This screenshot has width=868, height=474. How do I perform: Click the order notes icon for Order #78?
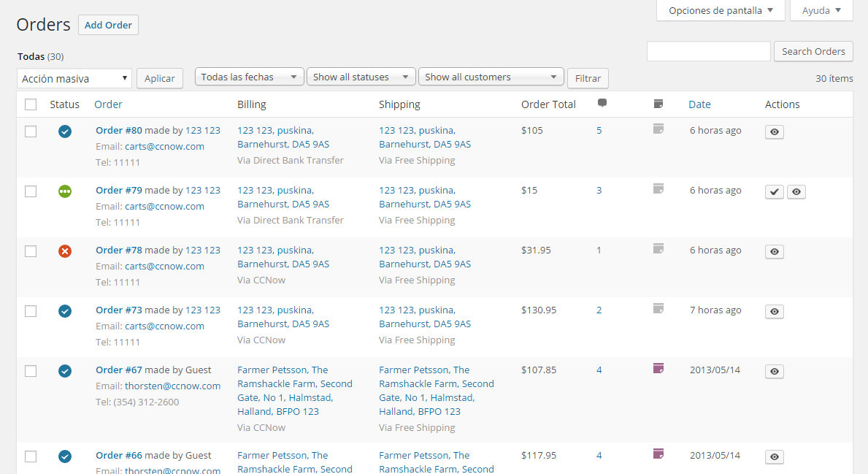(x=658, y=248)
